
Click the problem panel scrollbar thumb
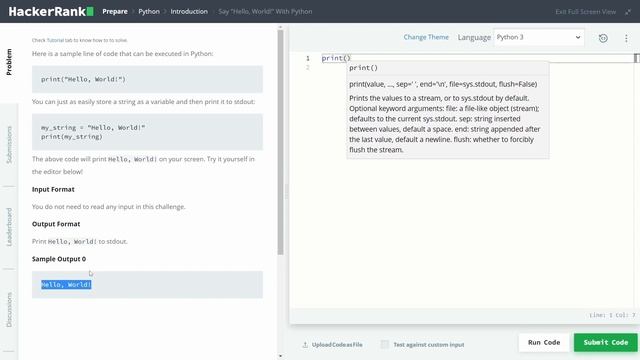[280, 142]
